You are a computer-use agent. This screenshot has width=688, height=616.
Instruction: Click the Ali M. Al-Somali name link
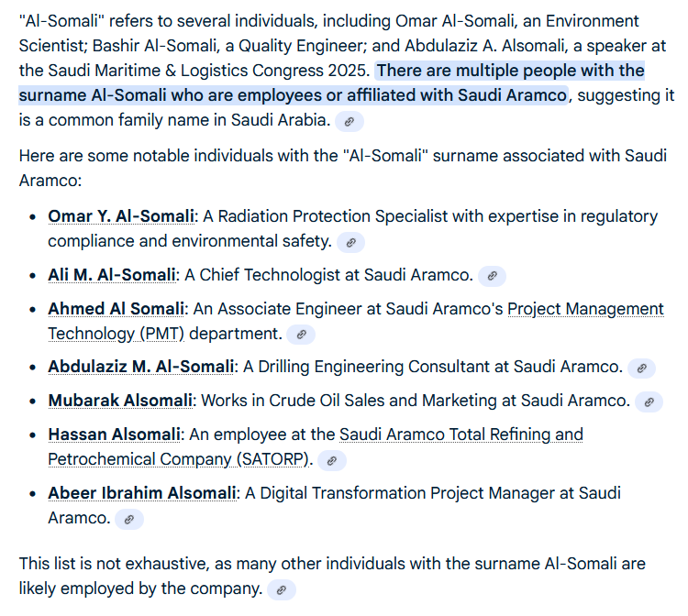(111, 274)
